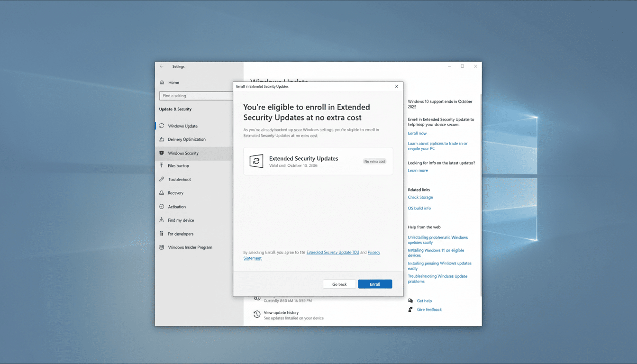Viewport: 637px width, 364px height.
Task: Select the Windows Update sync icon
Action: [x=162, y=126]
